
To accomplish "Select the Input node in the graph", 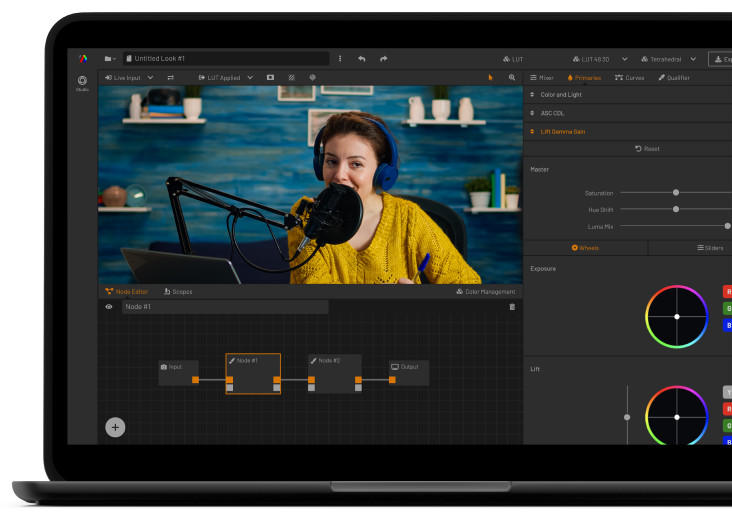I will 178,372.
